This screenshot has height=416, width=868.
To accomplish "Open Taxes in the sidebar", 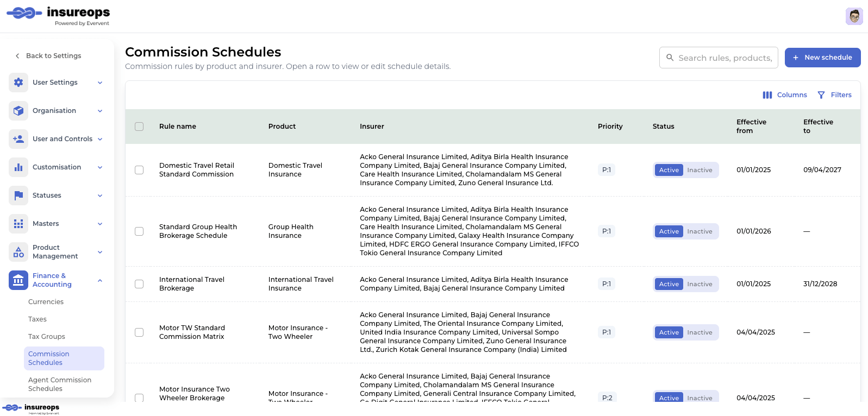I will point(38,319).
